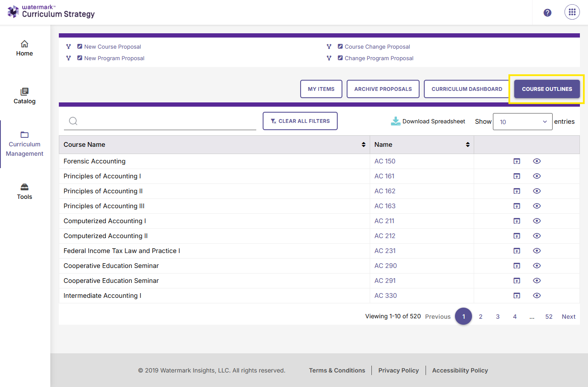Switch to My Items tab
This screenshot has width=588, height=387.
click(x=321, y=89)
